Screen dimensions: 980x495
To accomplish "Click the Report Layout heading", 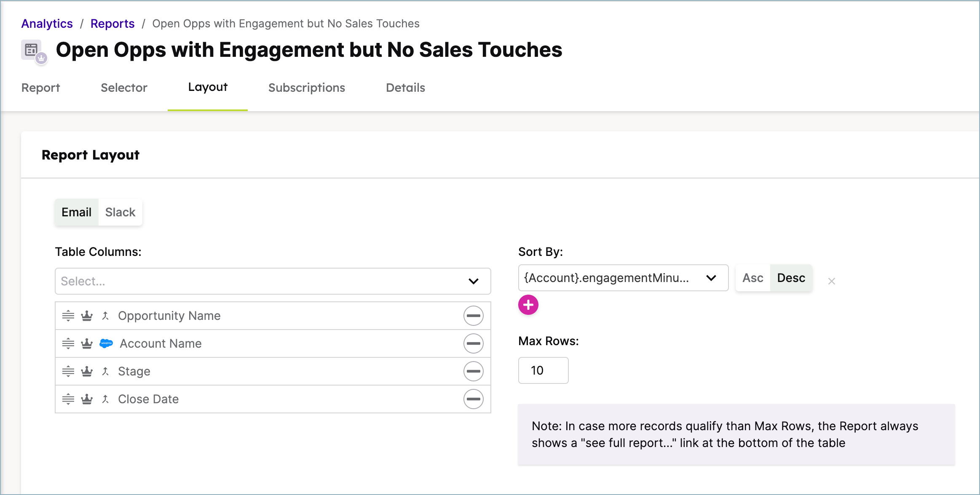I will pos(91,155).
